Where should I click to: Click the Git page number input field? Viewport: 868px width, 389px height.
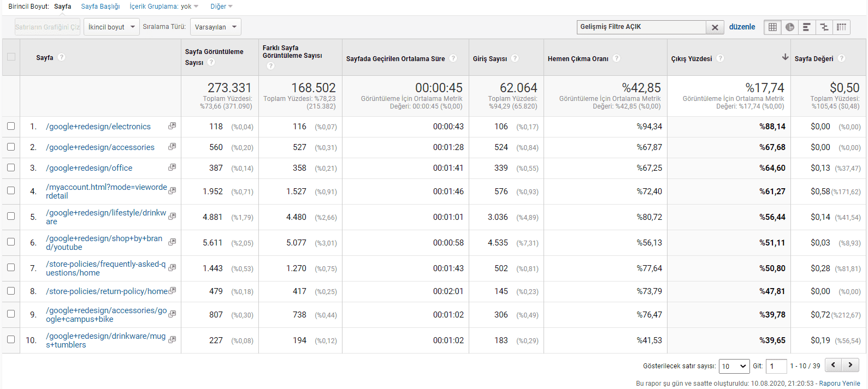coord(776,366)
